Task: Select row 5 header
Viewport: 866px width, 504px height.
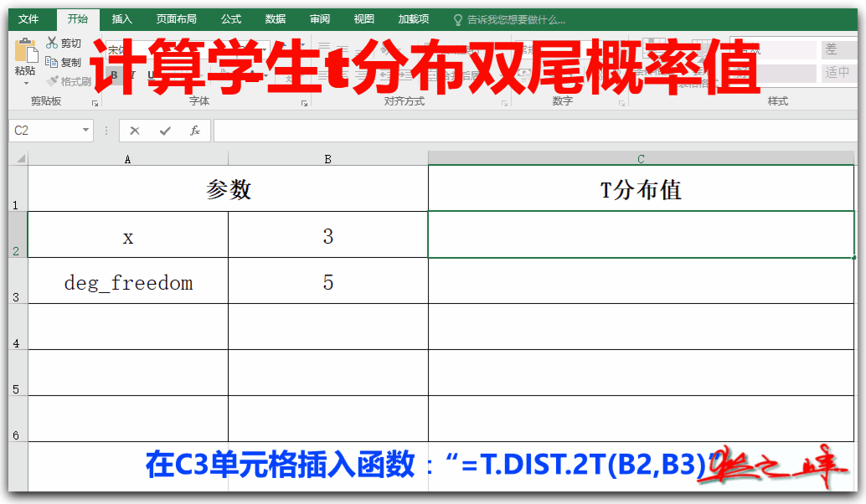Action: [18, 373]
